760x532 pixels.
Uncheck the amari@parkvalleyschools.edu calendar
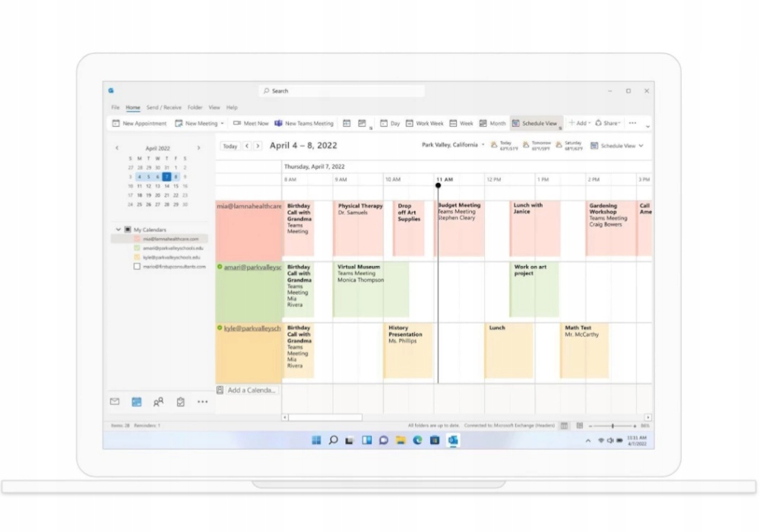tap(137, 248)
